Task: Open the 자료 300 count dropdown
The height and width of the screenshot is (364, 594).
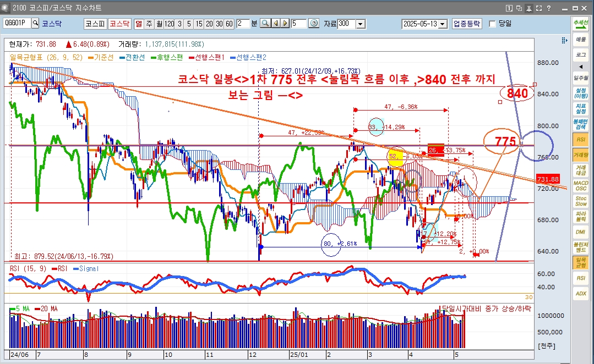Action: [x=361, y=24]
